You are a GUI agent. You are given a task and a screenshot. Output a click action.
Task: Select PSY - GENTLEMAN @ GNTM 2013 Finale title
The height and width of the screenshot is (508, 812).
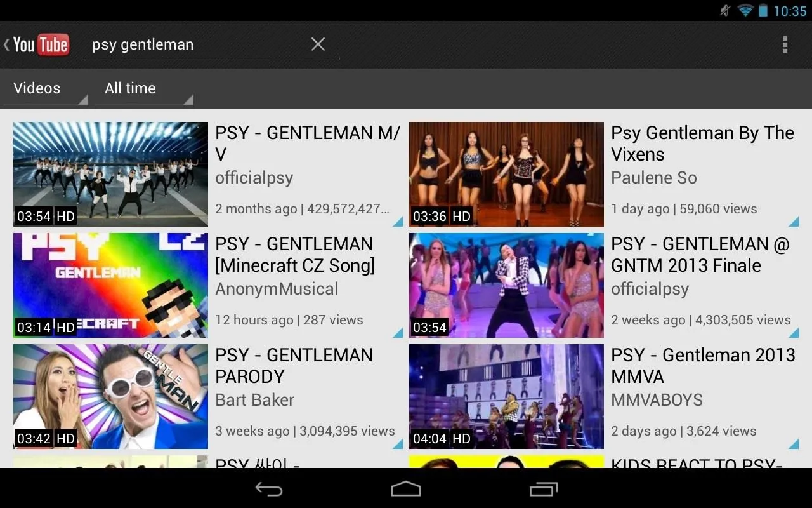(700, 255)
